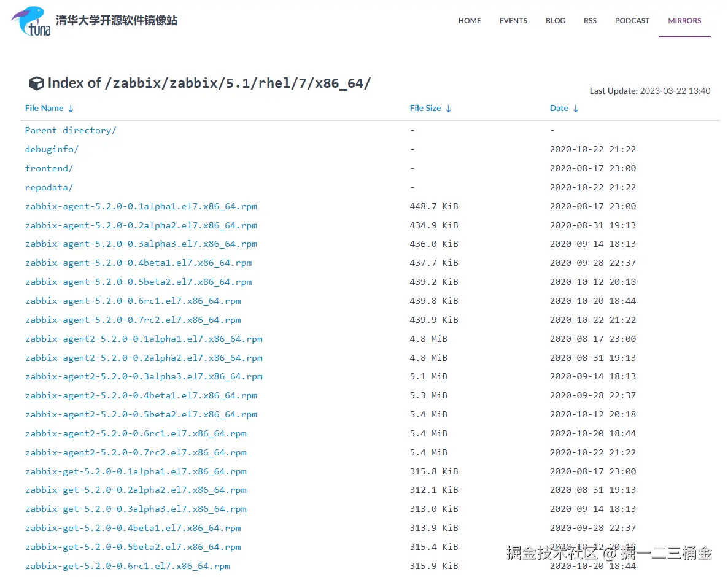Image resolution: width=728 pixels, height=577 pixels.
Task: Click the sort arrow next to Date
Action: click(576, 108)
